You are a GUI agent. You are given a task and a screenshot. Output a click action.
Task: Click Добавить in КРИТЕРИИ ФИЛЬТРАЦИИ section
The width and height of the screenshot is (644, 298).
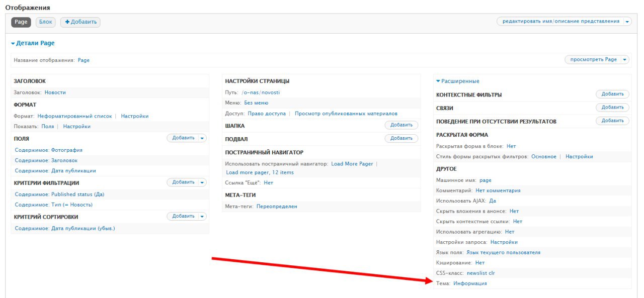(183, 182)
